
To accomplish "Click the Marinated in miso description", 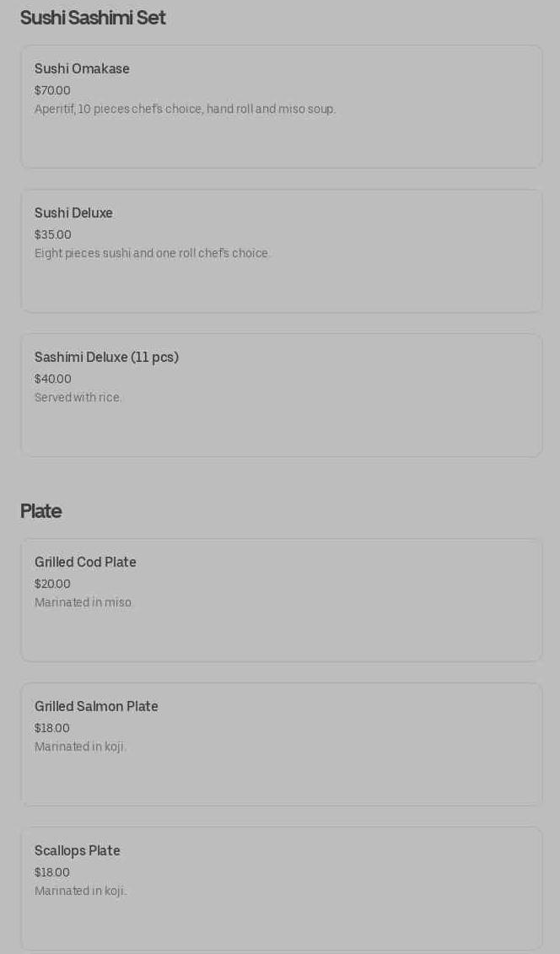I will point(83,602).
